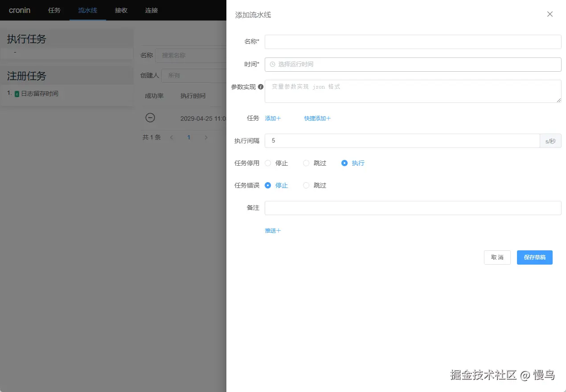
Task: Open the 连接 tab in top navigation
Action: (152, 10)
